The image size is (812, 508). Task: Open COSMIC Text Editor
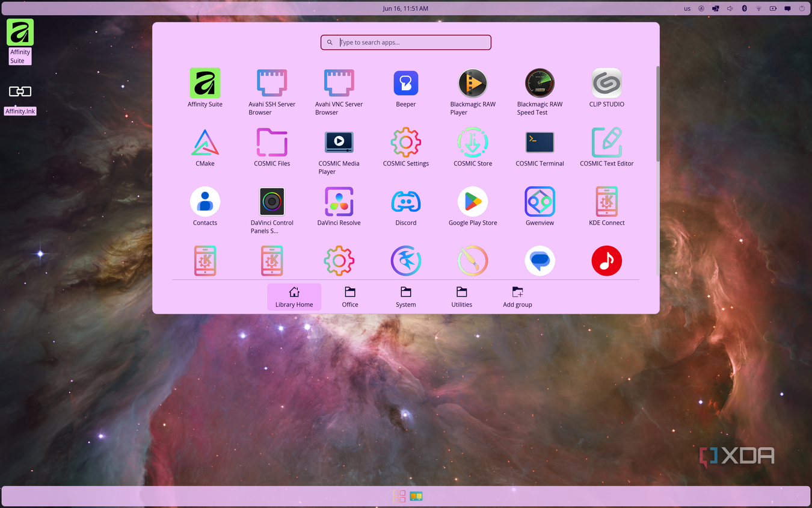tap(606, 147)
